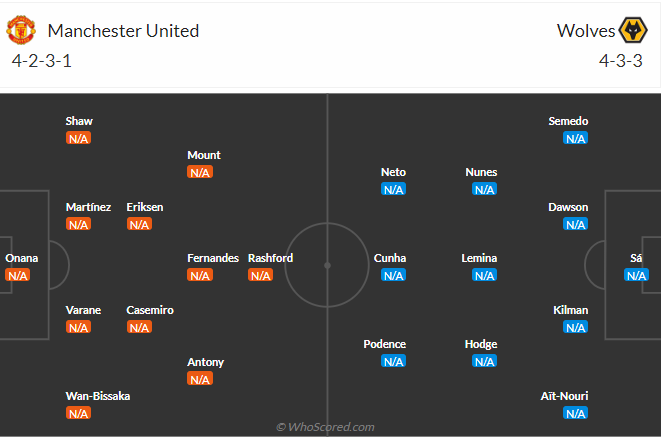Choose Wan-Bissaka in the lineup
The image size is (667, 437).
click(98, 396)
